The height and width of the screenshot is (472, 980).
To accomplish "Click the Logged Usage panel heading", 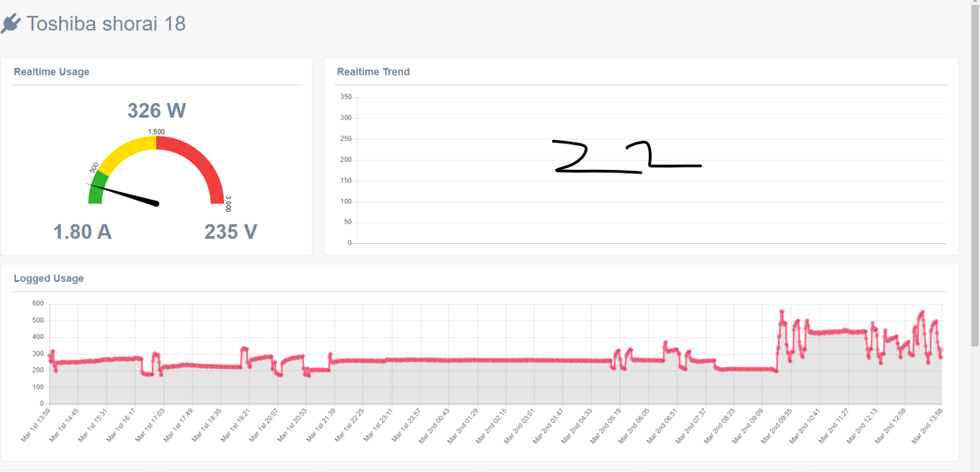I will click(x=48, y=278).
